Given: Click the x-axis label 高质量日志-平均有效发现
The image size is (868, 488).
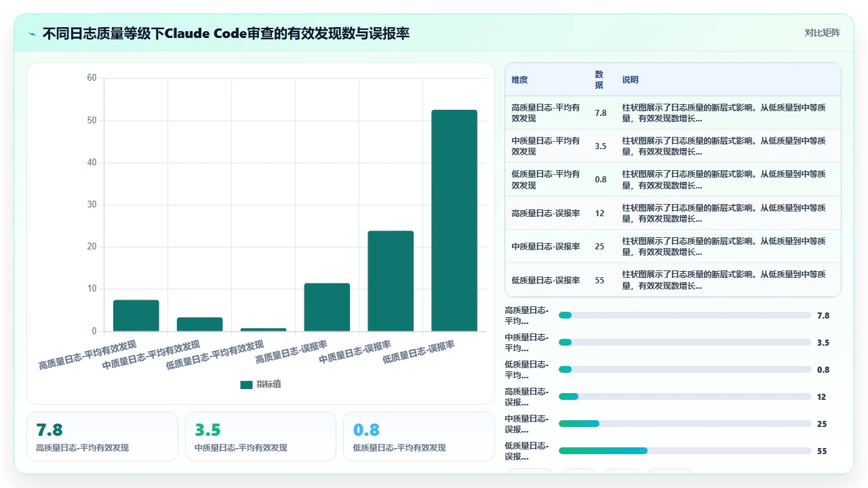Looking at the screenshot, I should pyautogui.click(x=87, y=355).
